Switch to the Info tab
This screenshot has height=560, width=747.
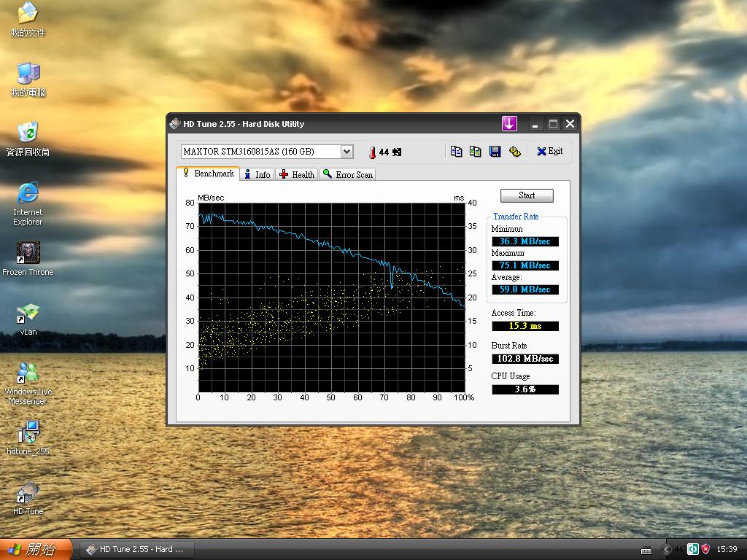pyautogui.click(x=257, y=174)
